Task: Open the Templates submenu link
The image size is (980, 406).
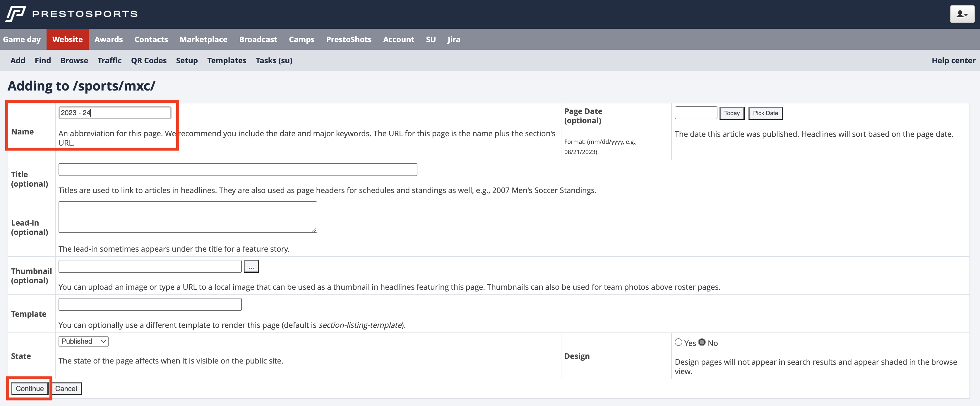Action: click(227, 60)
